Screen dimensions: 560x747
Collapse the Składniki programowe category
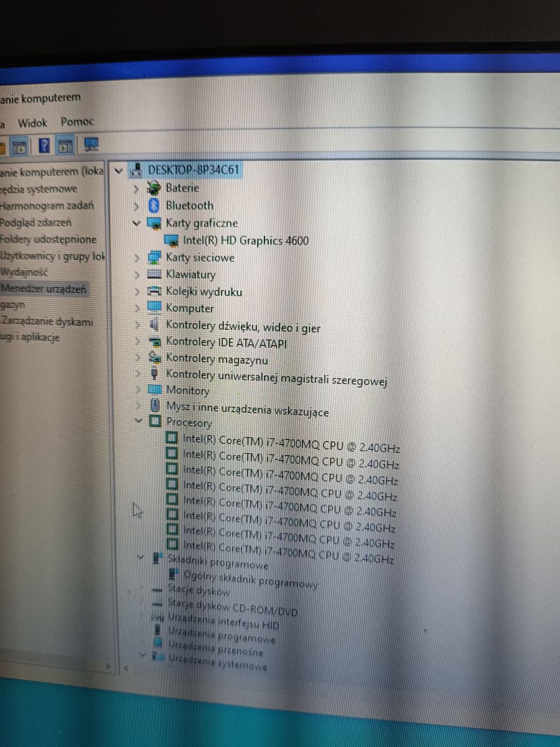(x=141, y=557)
